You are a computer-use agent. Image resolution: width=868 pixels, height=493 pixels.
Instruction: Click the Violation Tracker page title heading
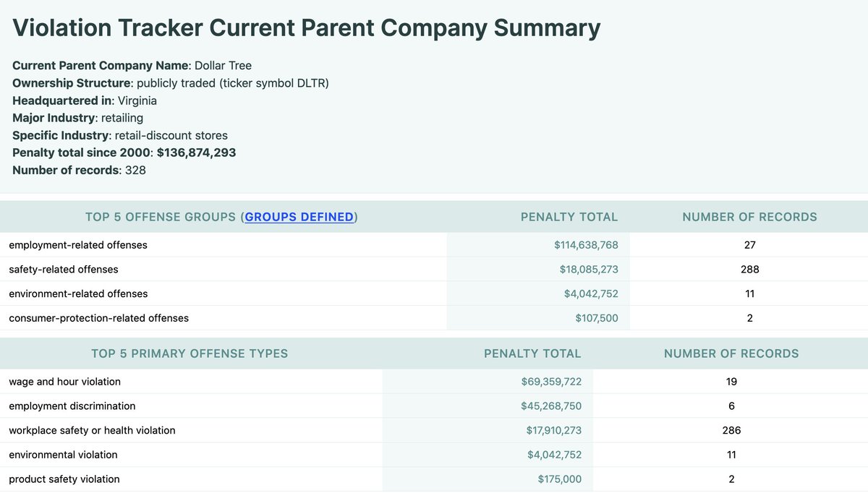pos(307,28)
